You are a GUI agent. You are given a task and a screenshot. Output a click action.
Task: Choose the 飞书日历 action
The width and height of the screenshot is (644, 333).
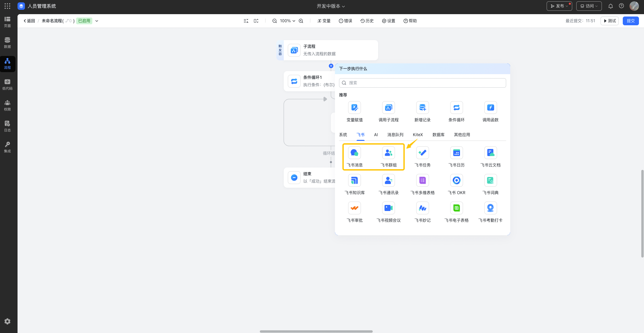coord(457,157)
